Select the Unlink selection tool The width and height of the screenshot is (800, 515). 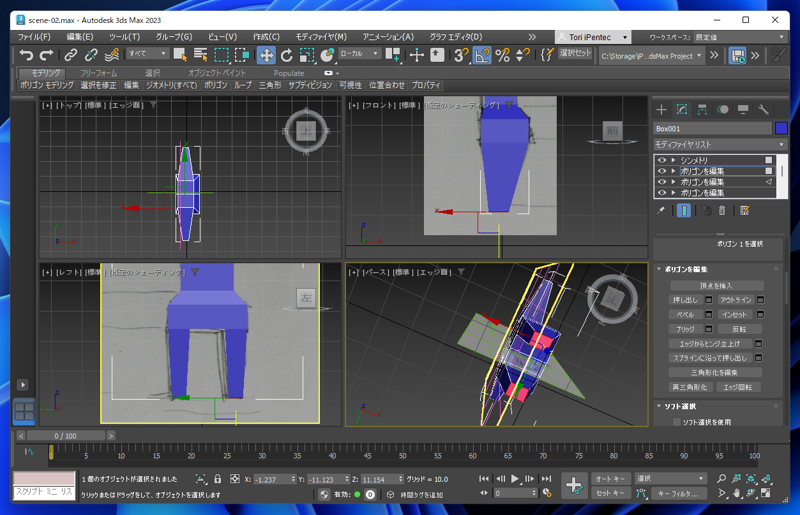[91, 55]
